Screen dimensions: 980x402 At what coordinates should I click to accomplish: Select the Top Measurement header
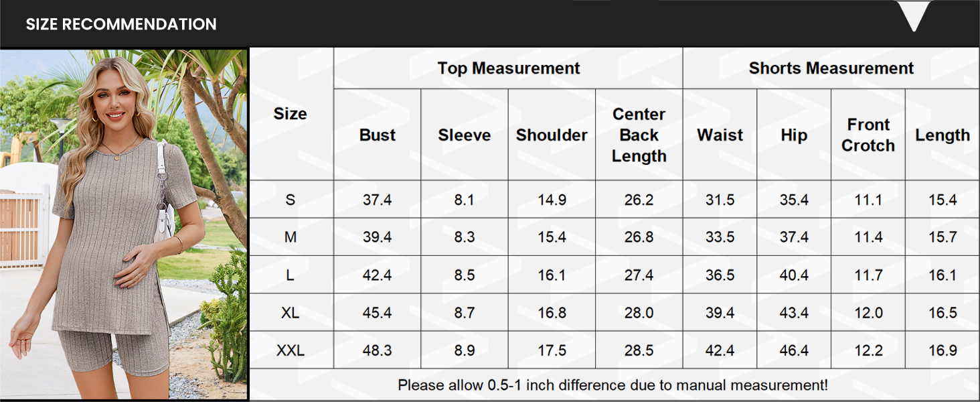click(508, 68)
